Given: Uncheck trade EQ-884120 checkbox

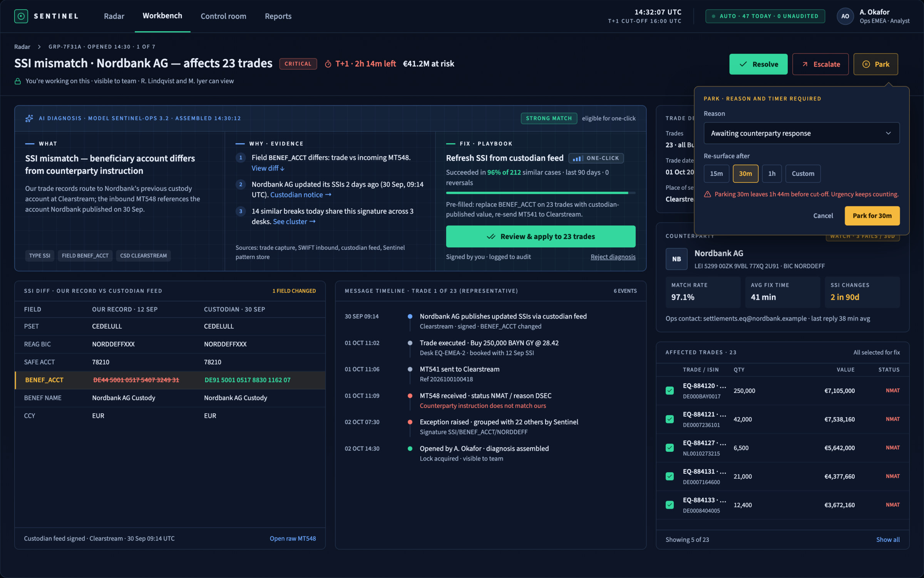Looking at the screenshot, I should pos(670,391).
